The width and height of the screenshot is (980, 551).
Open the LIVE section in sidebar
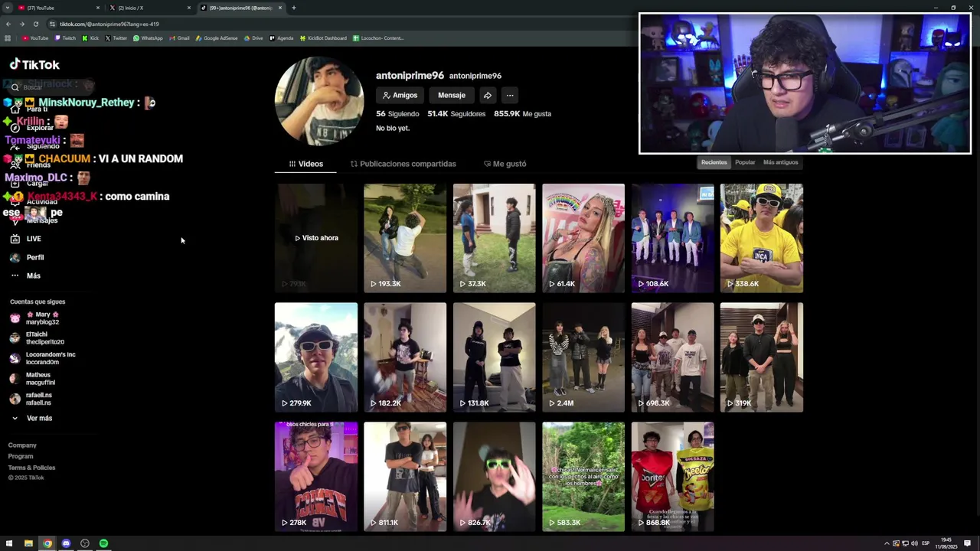[26, 239]
